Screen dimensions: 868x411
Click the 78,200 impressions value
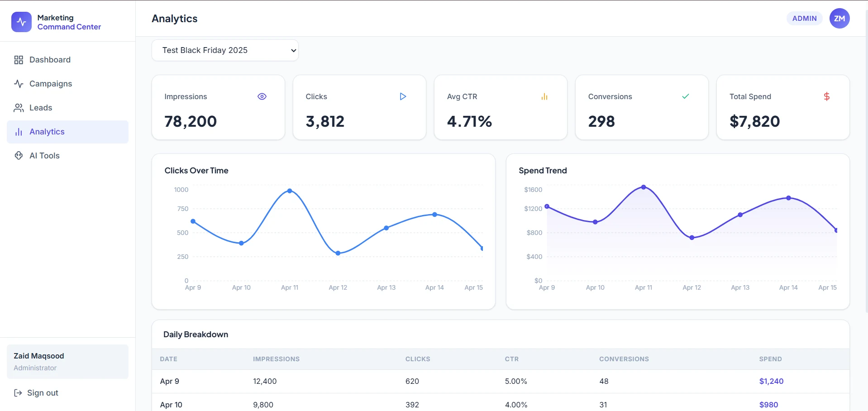click(191, 121)
